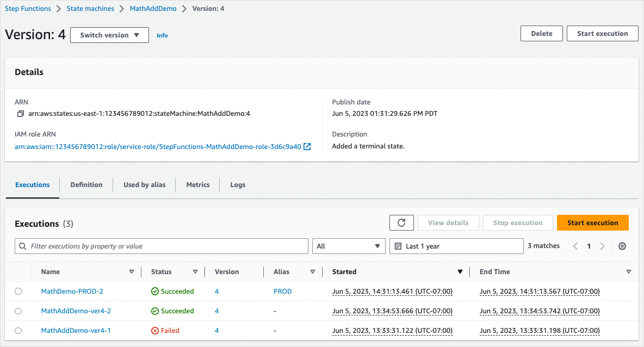Click the previous page arrow

coord(575,246)
